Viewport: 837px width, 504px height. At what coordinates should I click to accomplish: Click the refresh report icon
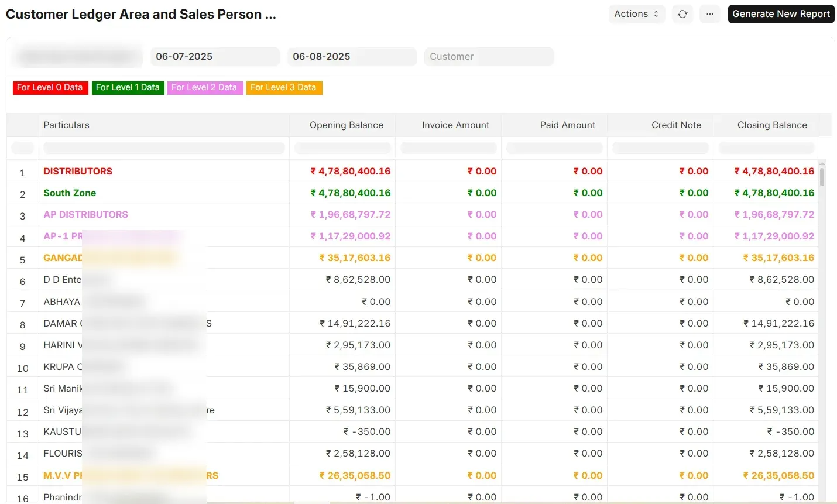tap(682, 14)
